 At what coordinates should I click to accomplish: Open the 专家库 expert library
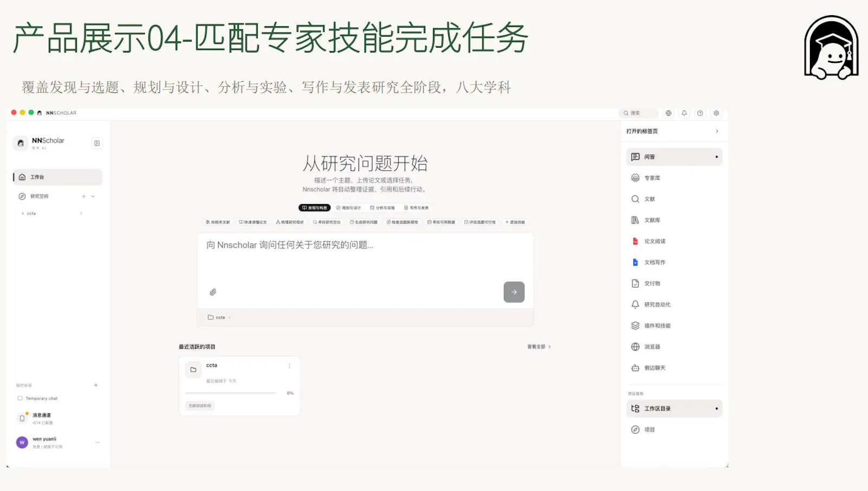[x=674, y=178]
